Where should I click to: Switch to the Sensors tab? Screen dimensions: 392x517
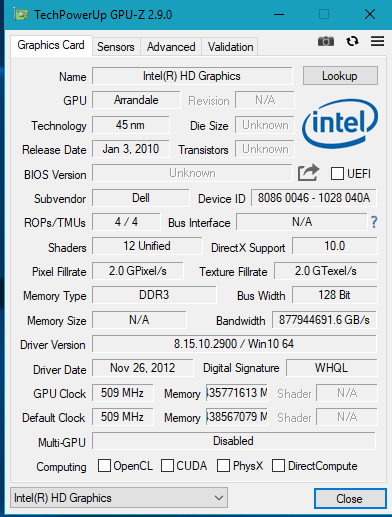[x=116, y=47]
